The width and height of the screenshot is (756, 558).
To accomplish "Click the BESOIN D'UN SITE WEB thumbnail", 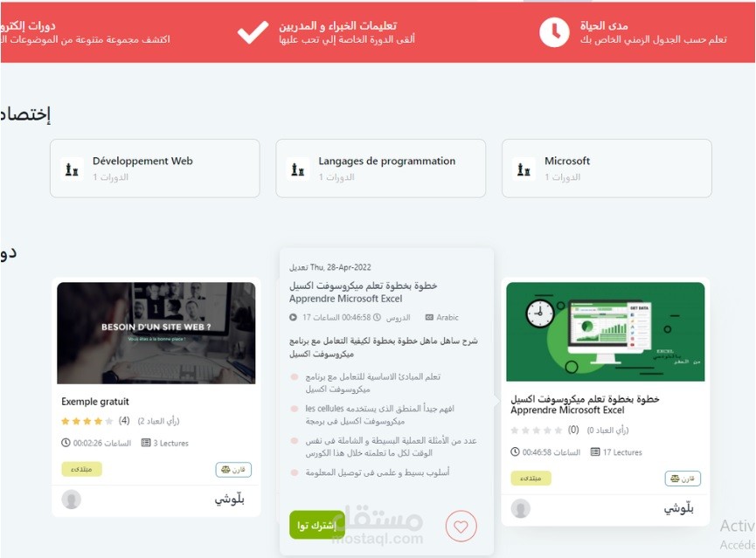I will [x=156, y=333].
